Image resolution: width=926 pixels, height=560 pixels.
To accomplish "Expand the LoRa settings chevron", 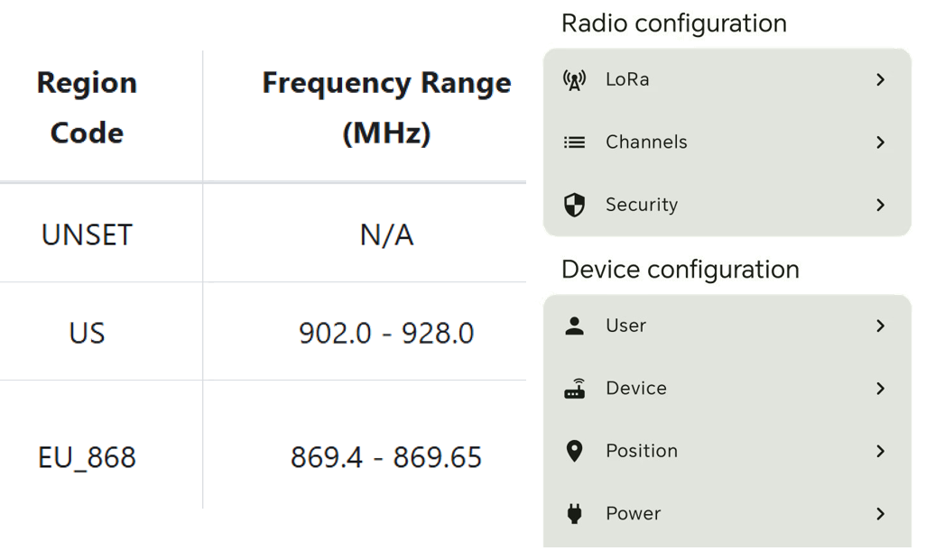I will click(880, 80).
